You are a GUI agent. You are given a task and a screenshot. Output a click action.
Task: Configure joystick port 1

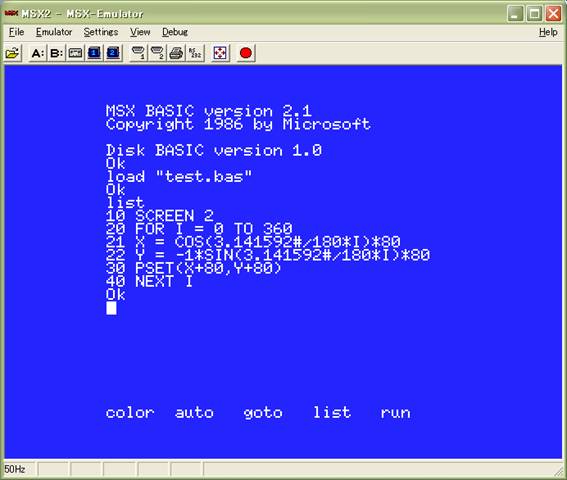[138, 54]
